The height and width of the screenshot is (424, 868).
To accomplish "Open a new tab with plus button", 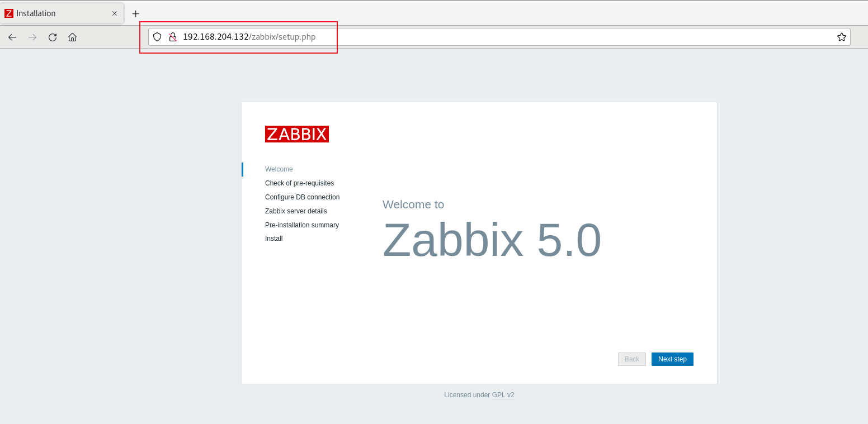I will tap(135, 13).
